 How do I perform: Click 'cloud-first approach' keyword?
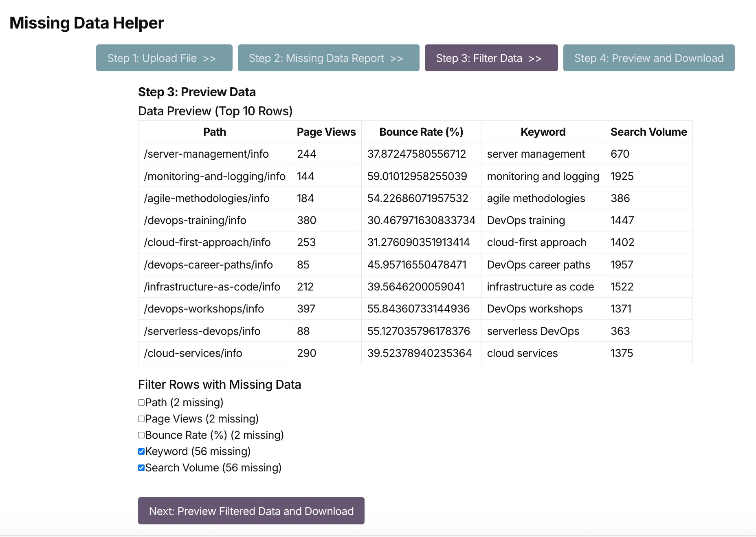coord(543,242)
